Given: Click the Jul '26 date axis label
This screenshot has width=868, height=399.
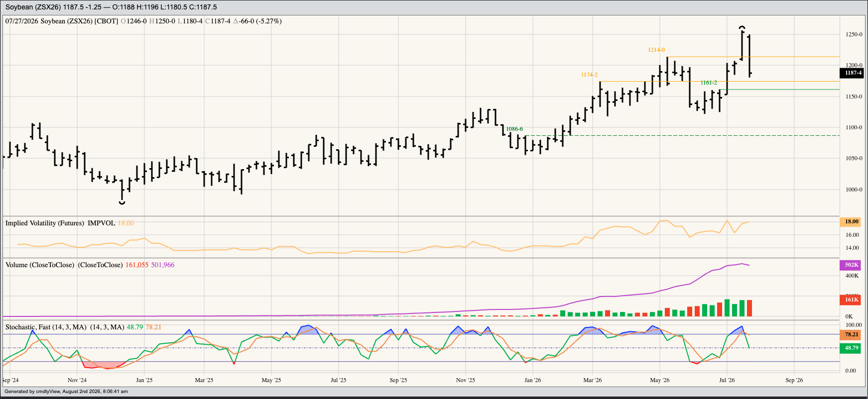Looking at the screenshot, I should point(727,380).
